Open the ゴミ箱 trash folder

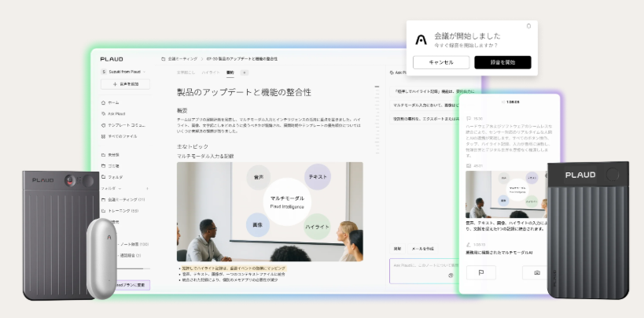115,166
